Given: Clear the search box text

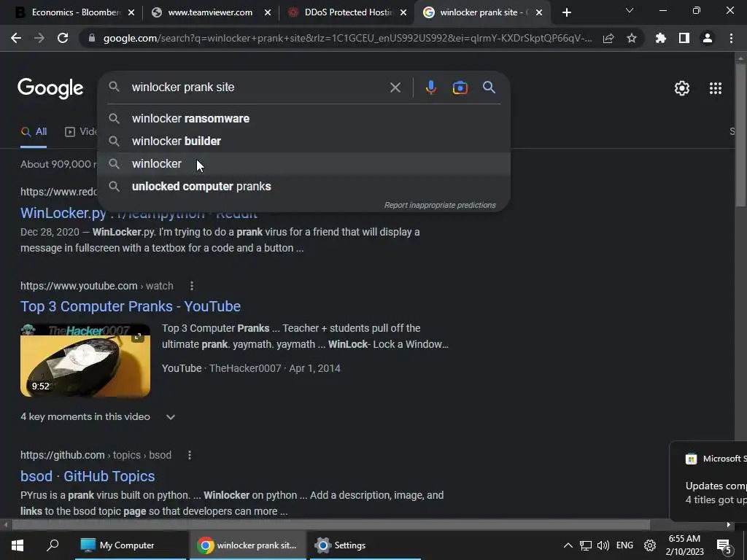Looking at the screenshot, I should click(x=395, y=87).
